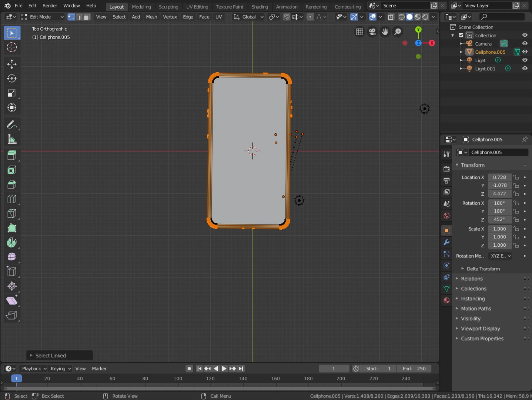Viewport: 532px width, 400px height.
Task: Select the Bevel tool
Action: (x=12, y=184)
